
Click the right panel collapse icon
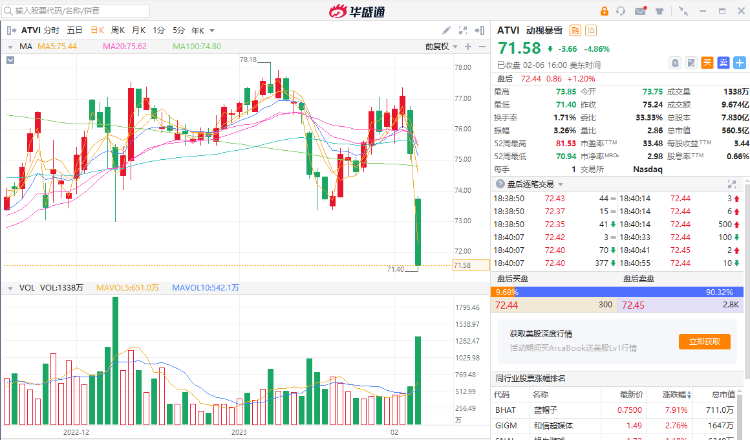coord(479,31)
